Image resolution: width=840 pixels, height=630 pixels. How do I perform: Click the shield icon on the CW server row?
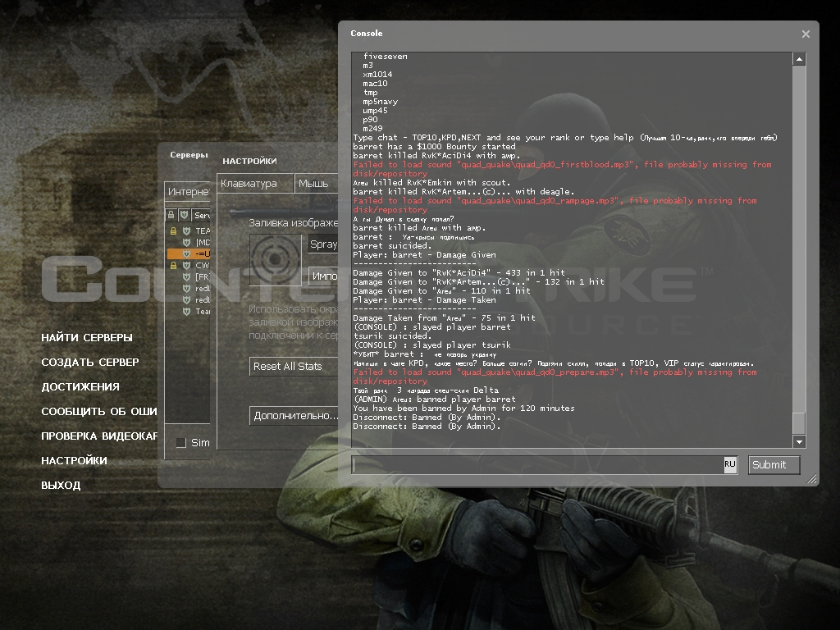[x=186, y=265]
